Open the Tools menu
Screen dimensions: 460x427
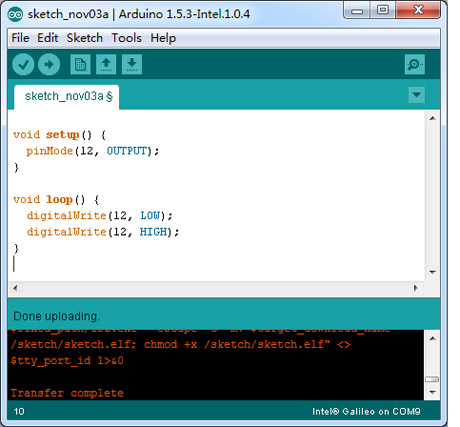126,38
